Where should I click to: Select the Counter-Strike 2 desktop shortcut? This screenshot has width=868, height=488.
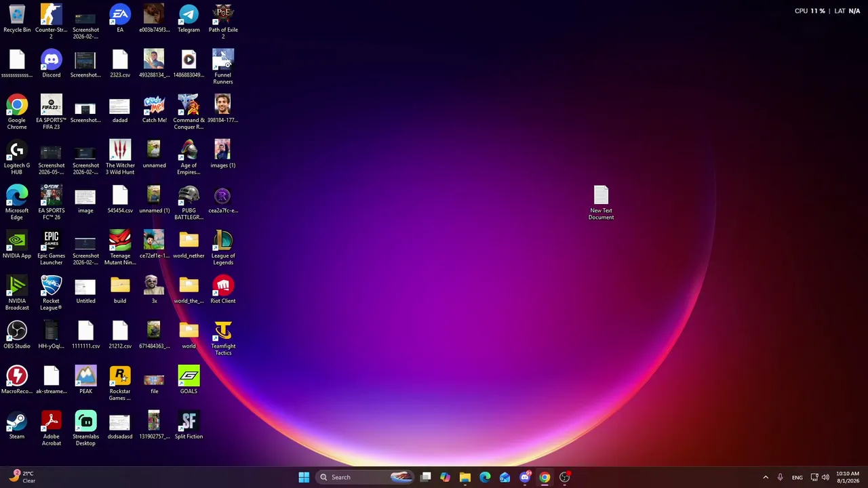click(x=51, y=22)
